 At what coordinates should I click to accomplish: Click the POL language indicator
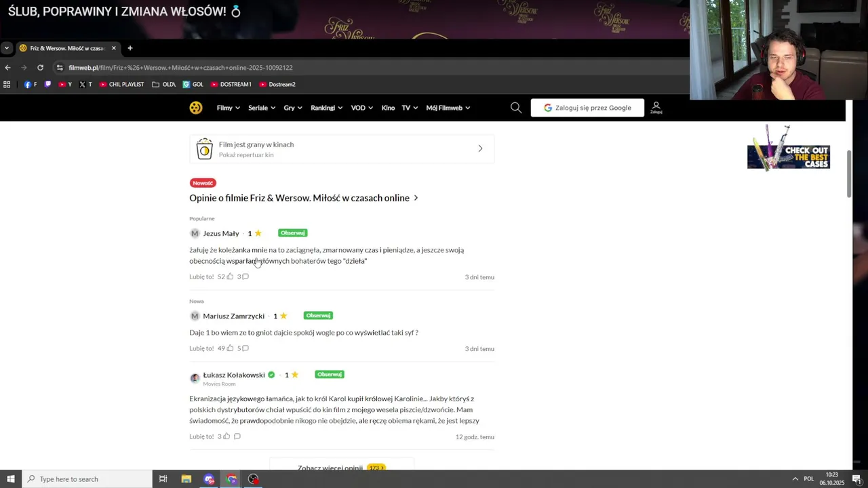pyautogui.click(x=808, y=479)
